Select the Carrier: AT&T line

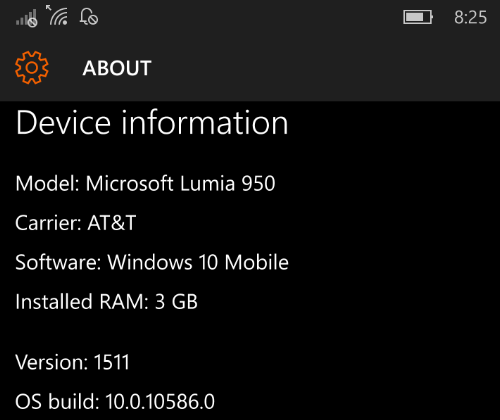click(76, 223)
